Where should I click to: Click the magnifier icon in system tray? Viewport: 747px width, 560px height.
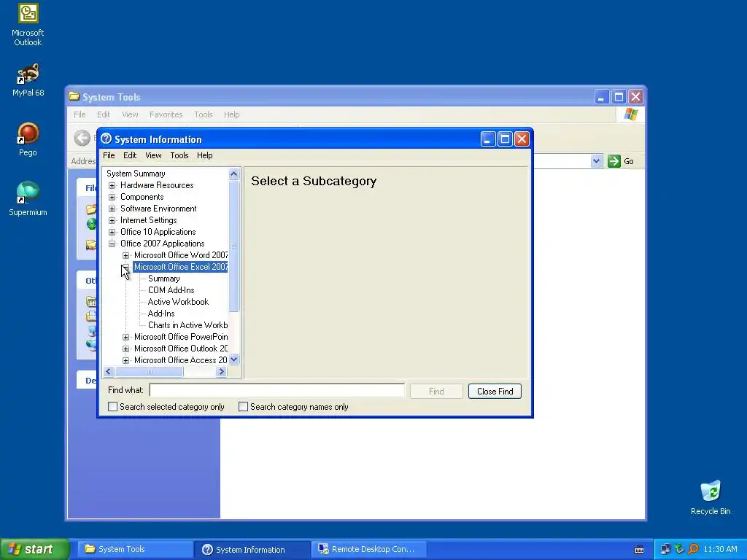pyautogui.click(x=693, y=549)
